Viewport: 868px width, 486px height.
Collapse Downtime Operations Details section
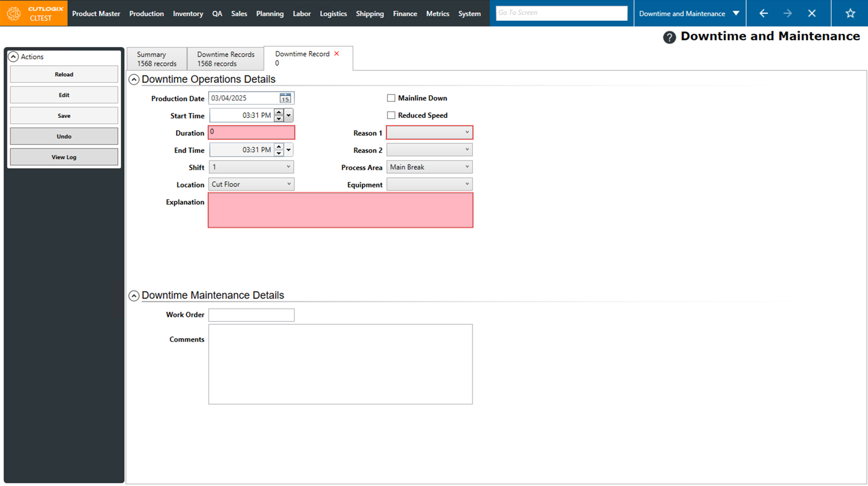134,79
